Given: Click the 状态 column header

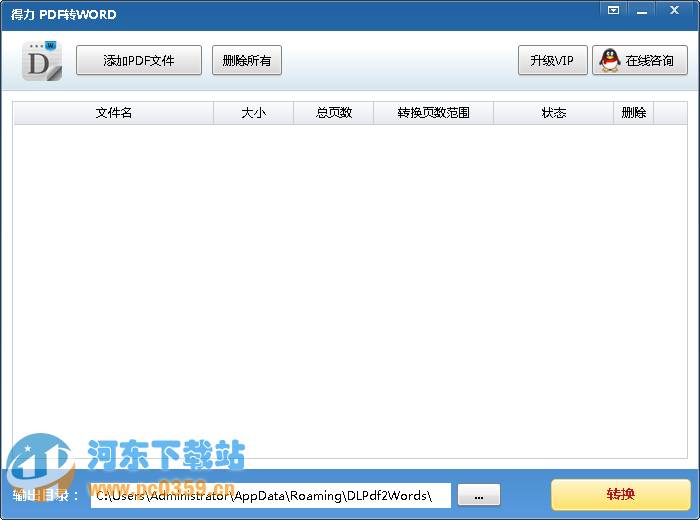Looking at the screenshot, I should click(554, 113).
